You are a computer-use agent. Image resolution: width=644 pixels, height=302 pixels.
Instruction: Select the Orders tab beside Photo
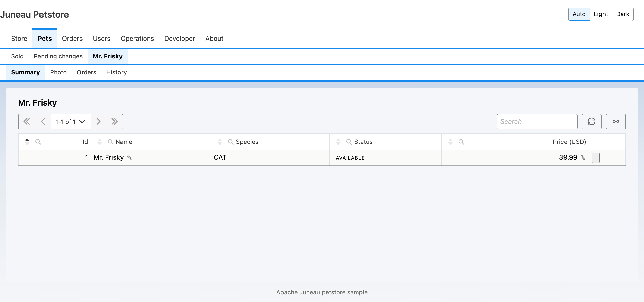click(x=87, y=72)
